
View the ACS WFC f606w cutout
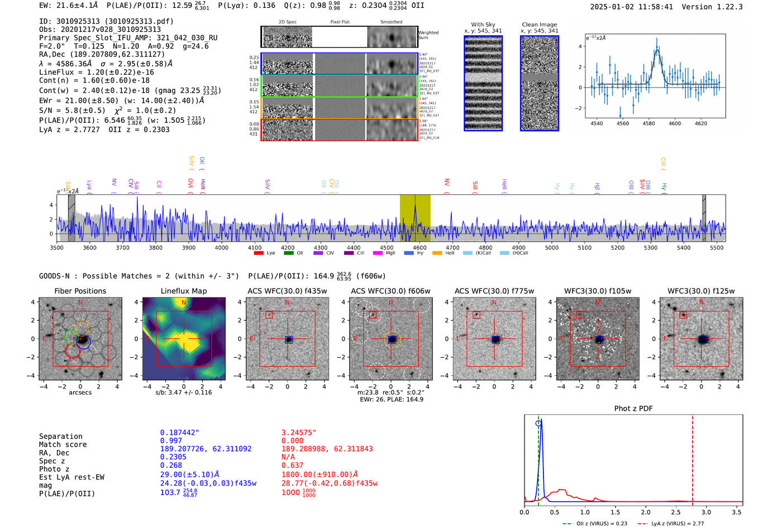tap(391, 338)
